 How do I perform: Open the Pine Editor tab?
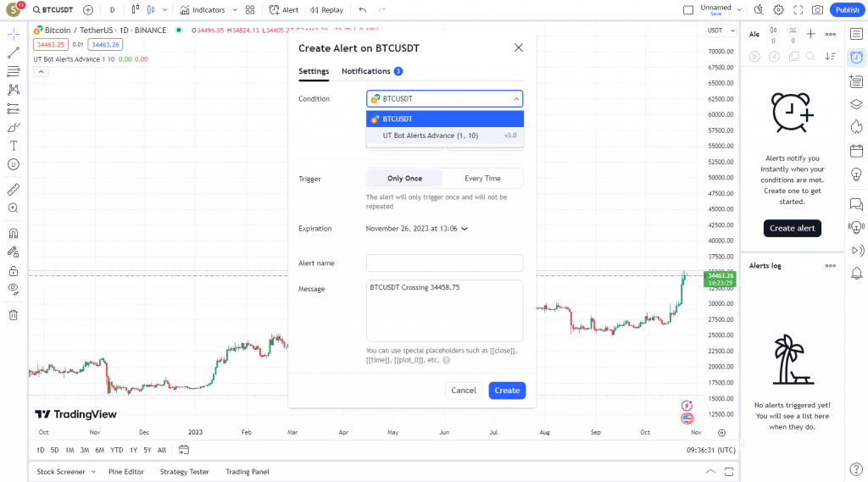[x=126, y=472]
